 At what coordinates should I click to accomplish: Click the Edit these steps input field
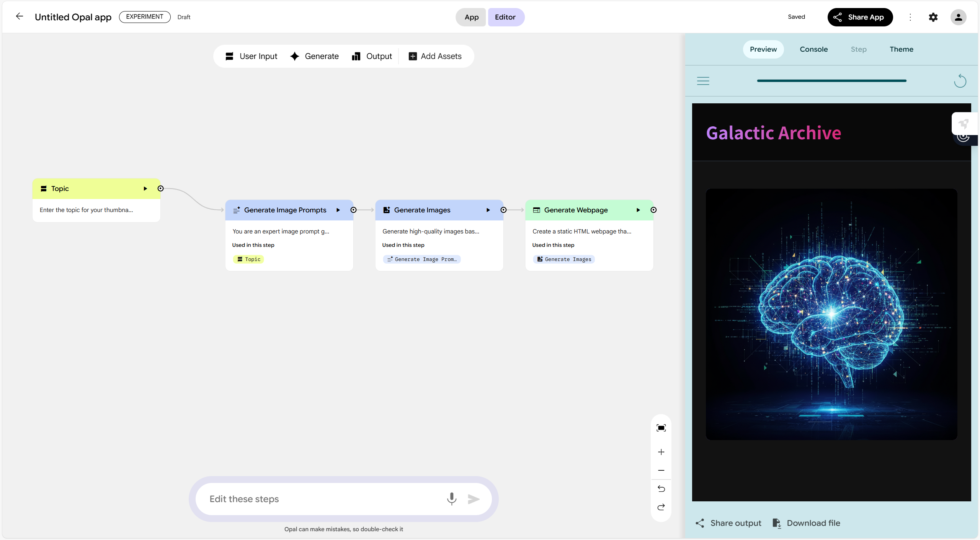322,499
